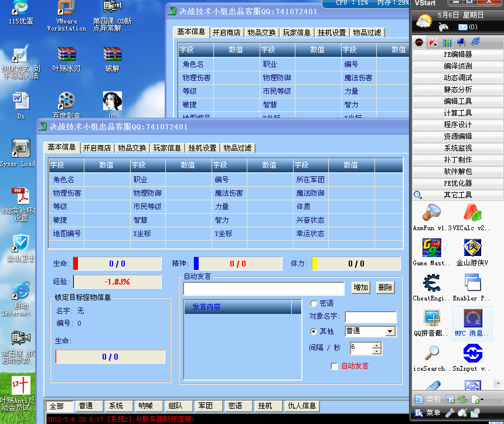Click the 自动发言 message text field
The width and height of the screenshot is (504, 424).
pos(264,289)
